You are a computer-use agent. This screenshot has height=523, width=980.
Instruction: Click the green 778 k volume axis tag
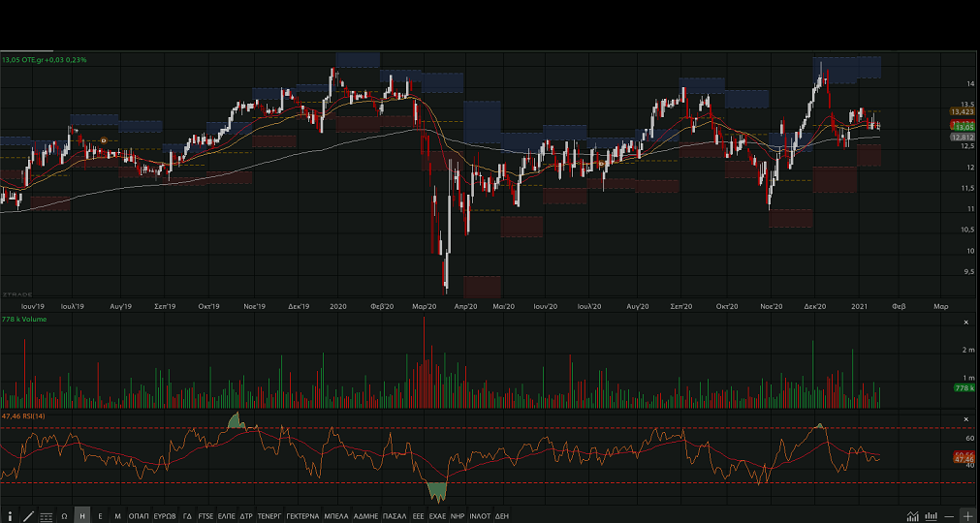964,388
